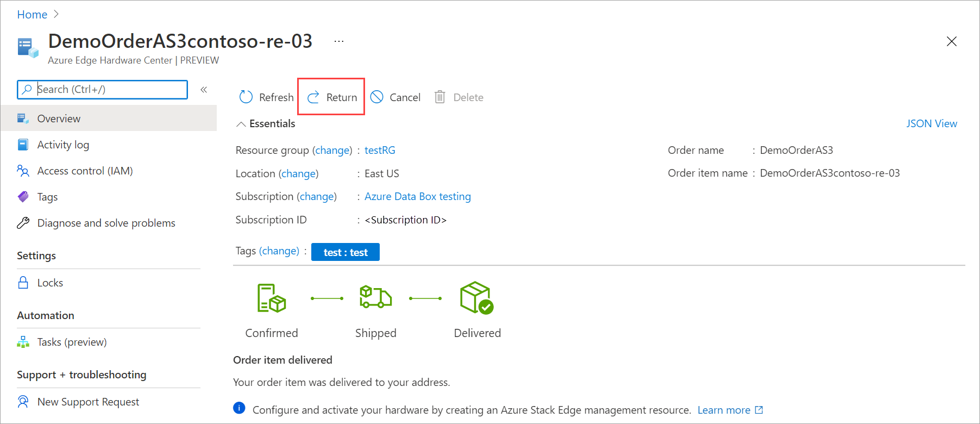Open Diagnose and solve problems

(106, 223)
